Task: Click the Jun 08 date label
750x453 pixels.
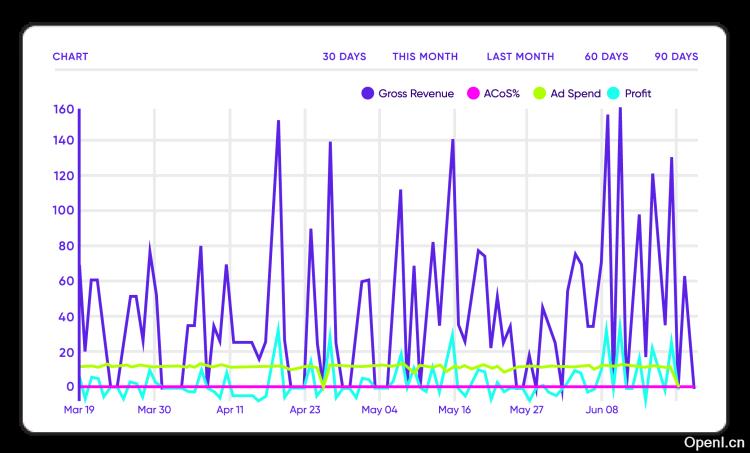Action: [603, 409]
